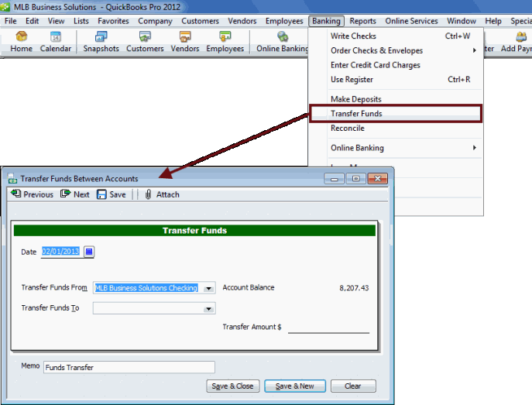Image resolution: width=532 pixels, height=405 pixels.
Task: Open the Online Services menu
Action: click(411, 21)
